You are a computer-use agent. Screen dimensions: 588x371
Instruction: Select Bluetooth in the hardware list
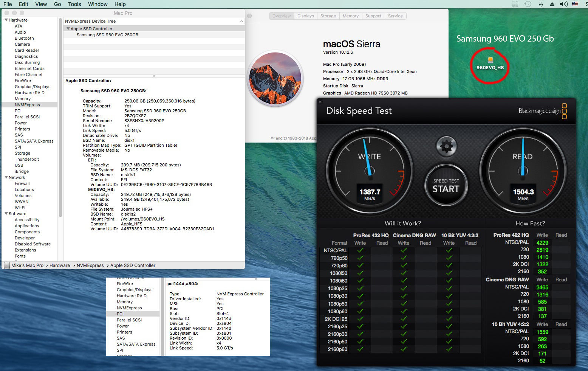click(24, 38)
